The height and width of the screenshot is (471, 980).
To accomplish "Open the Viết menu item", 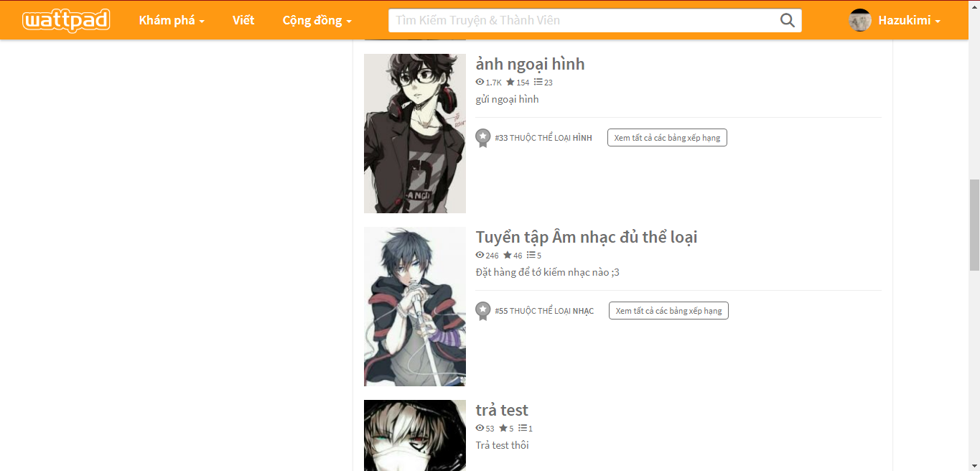I will [x=243, y=20].
